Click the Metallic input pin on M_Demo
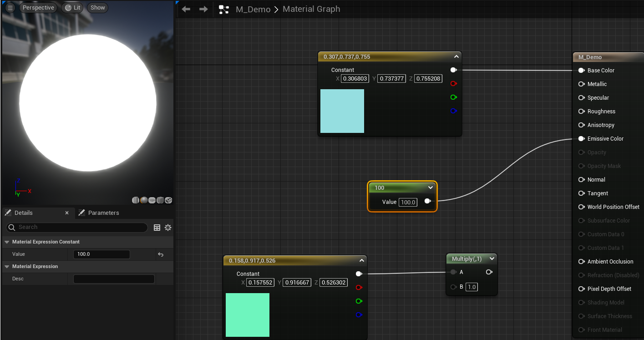This screenshot has height=340, width=644. pos(581,84)
